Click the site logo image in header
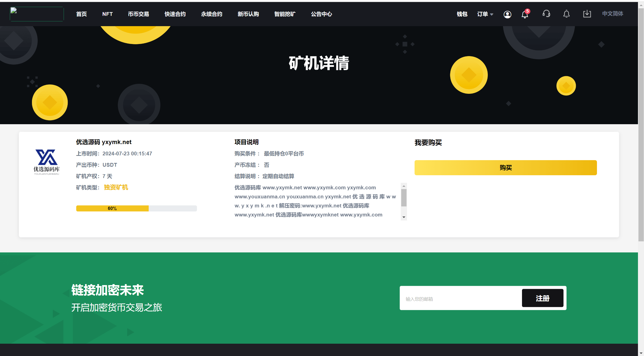 (37, 14)
